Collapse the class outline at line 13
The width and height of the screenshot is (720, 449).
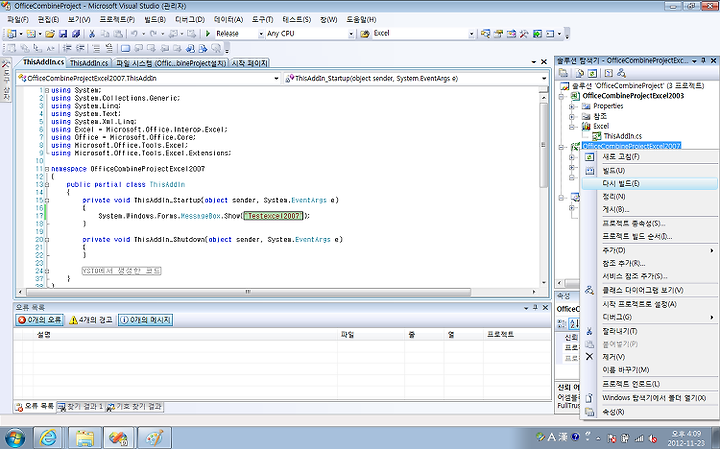point(47,185)
